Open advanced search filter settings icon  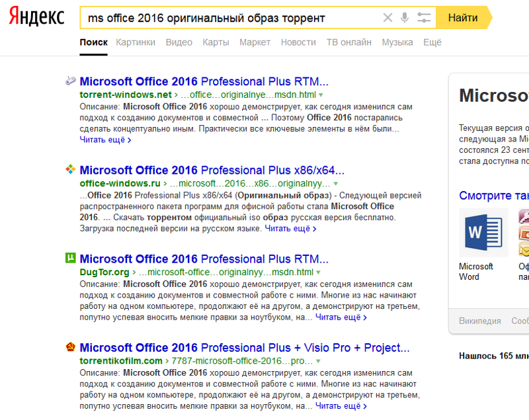click(424, 18)
